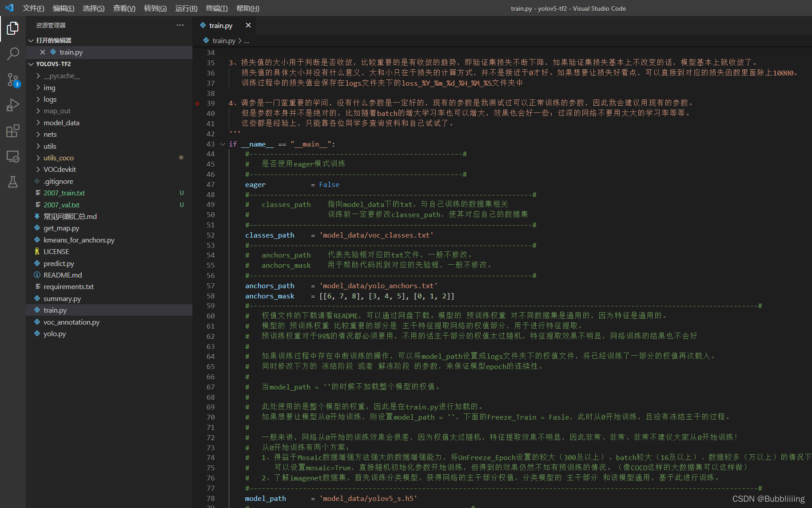
Task: Open explorer views and more actions ellipsis
Action: [x=180, y=25]
